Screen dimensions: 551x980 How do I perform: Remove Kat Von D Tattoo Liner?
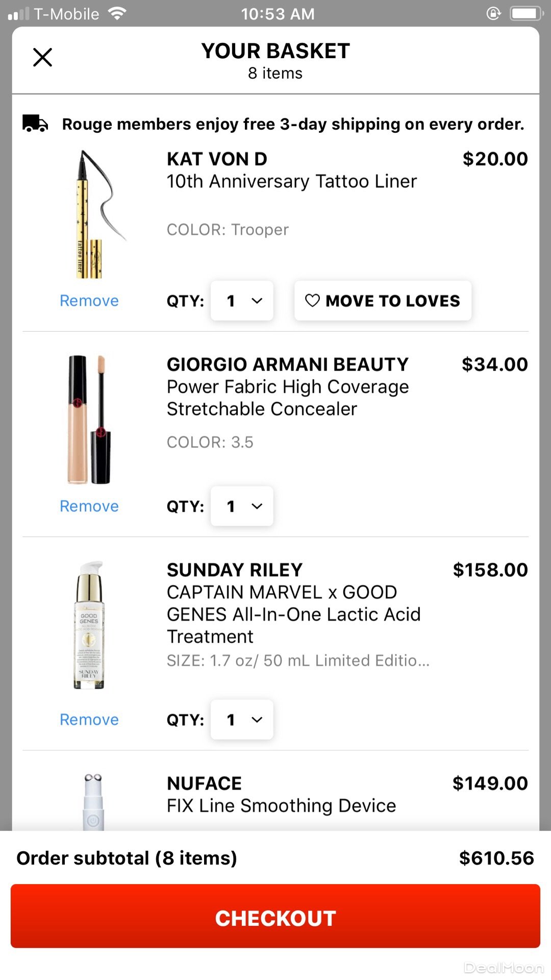click(x=89, y=301)
